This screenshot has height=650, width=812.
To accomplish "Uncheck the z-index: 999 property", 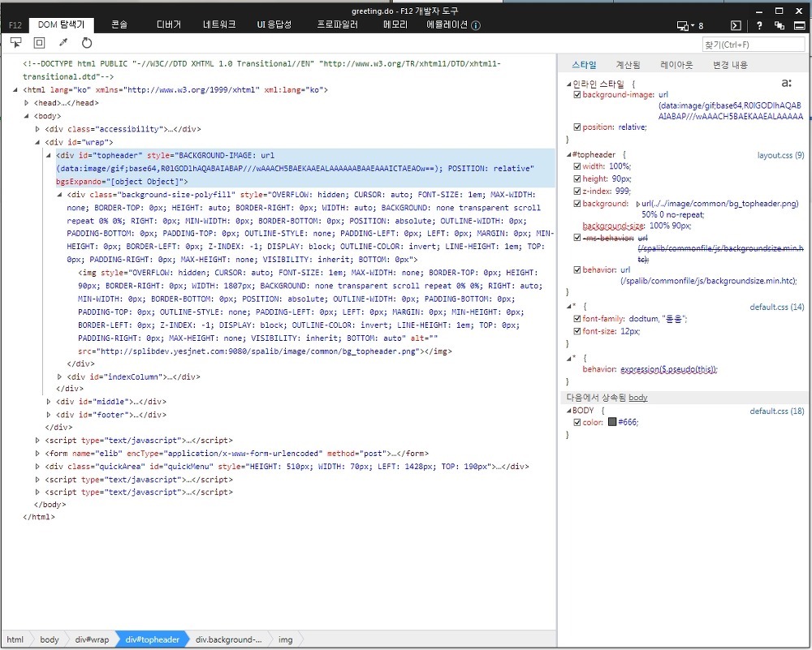I will (x=577, y=191).
